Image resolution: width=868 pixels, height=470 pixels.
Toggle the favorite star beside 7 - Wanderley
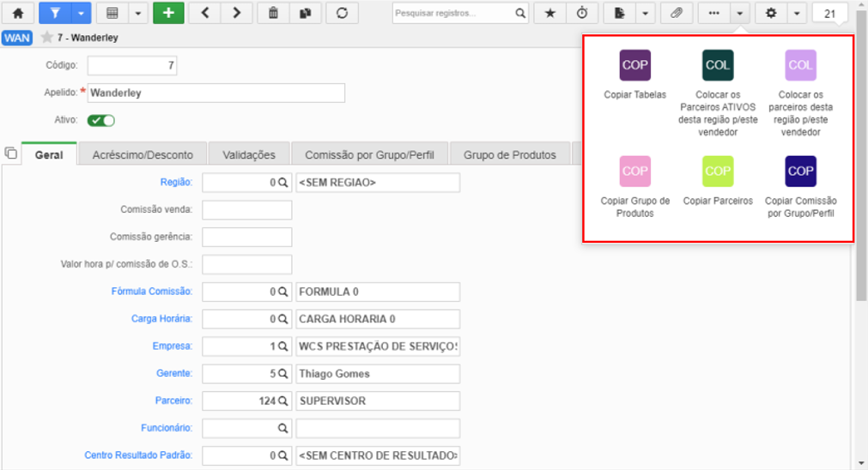pyautogui.click(x=47, y=38)
